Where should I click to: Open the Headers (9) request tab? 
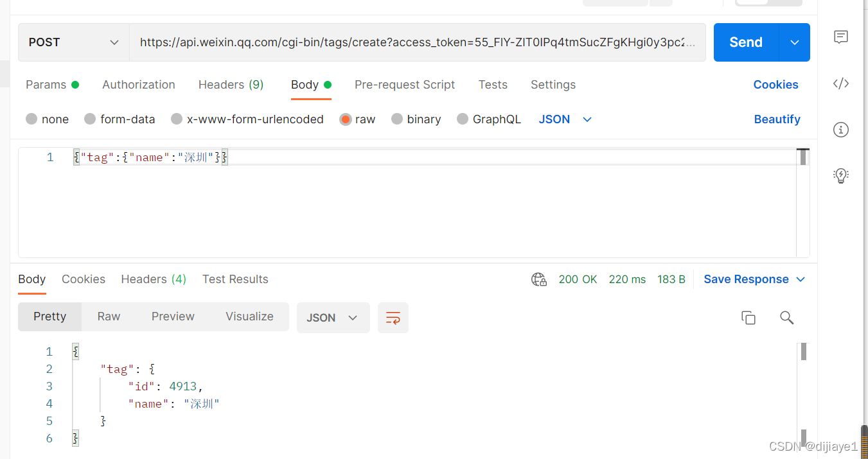(x=231, y=85)
